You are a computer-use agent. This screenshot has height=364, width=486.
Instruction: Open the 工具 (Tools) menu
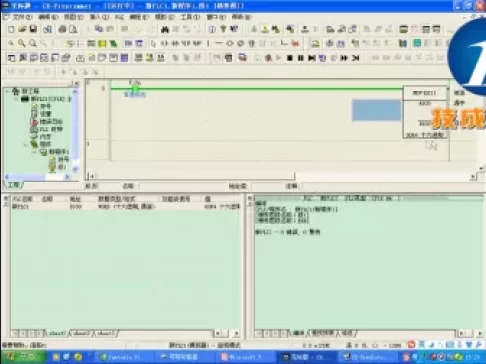190,17
